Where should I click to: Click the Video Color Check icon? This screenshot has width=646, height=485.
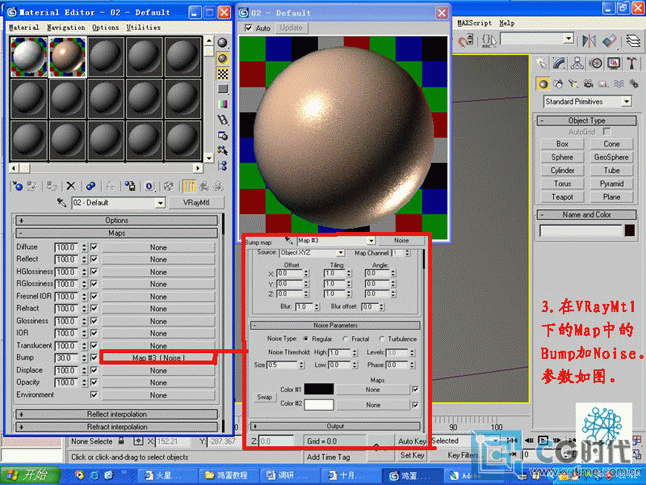pyautogui.click(x=222, y=104)
